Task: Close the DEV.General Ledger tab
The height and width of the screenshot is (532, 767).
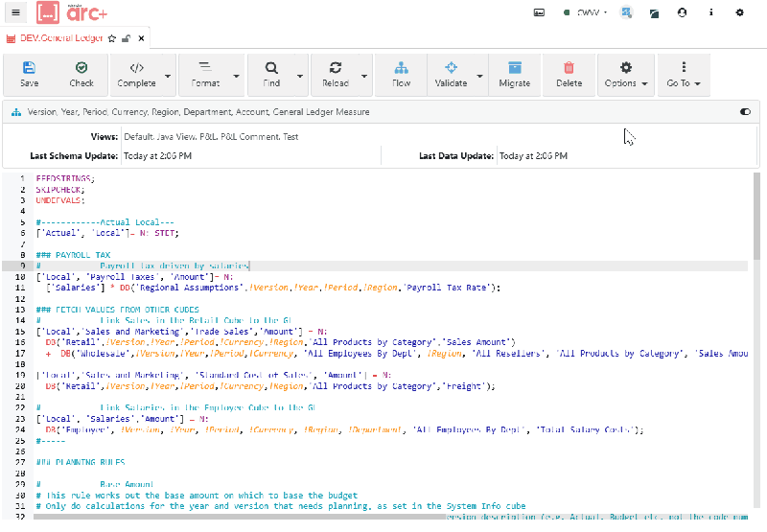Action: pos(141,38)
